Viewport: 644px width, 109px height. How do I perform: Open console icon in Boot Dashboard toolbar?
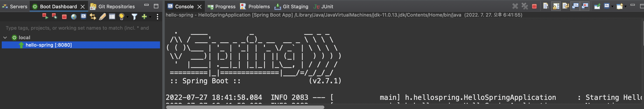(x=83, y=17)
